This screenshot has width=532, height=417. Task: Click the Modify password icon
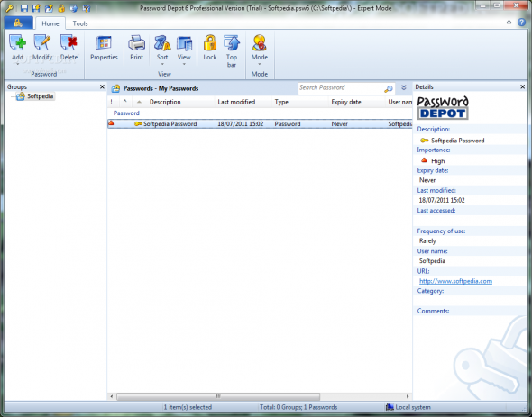click(x=42, y=43)
